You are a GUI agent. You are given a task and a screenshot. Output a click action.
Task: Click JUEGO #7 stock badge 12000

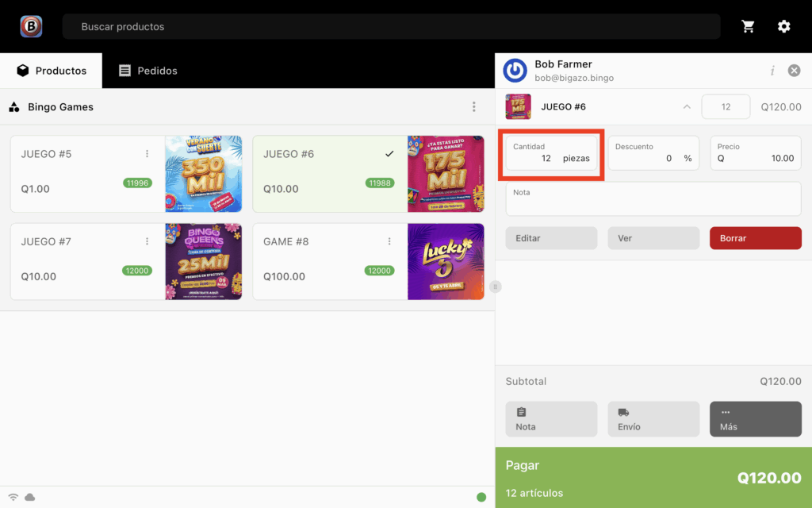tap(137, 271)
